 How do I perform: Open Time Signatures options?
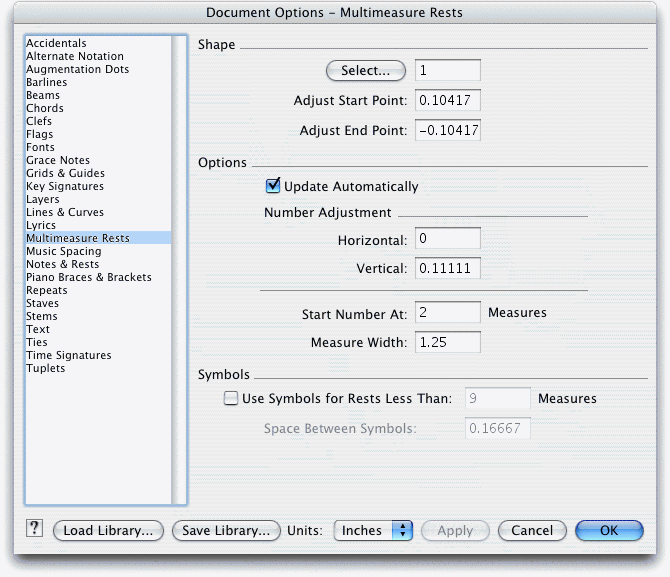(x=68, y=355)
